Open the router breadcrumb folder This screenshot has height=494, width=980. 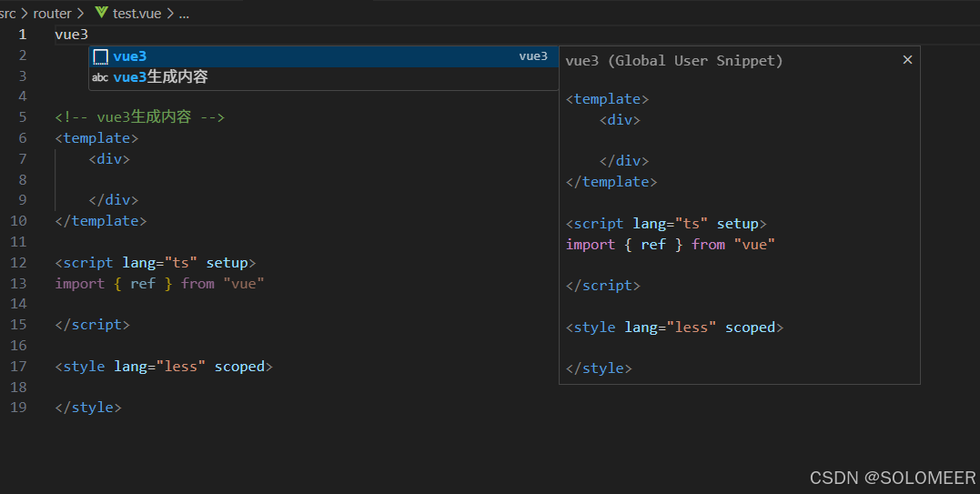click(52, 14)
